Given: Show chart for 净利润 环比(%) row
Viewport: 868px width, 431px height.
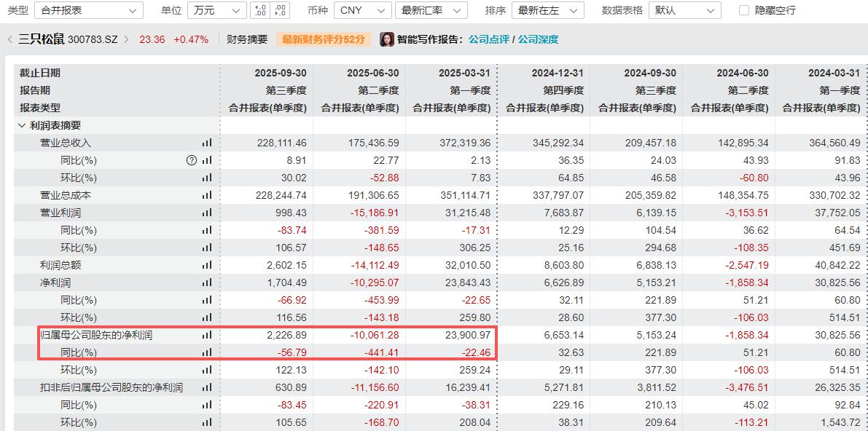Looking at the screenshot, I should 207,317.
